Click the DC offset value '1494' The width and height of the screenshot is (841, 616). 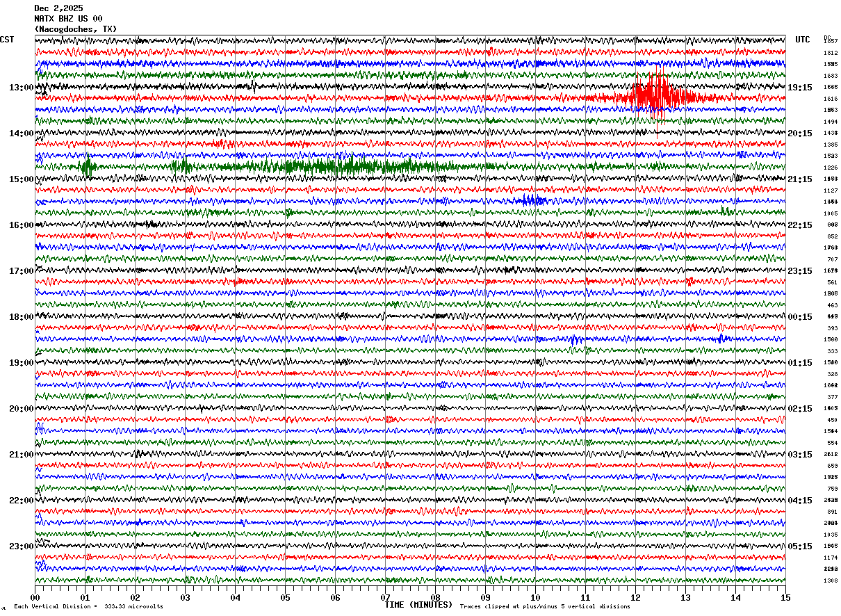[831, 122]
